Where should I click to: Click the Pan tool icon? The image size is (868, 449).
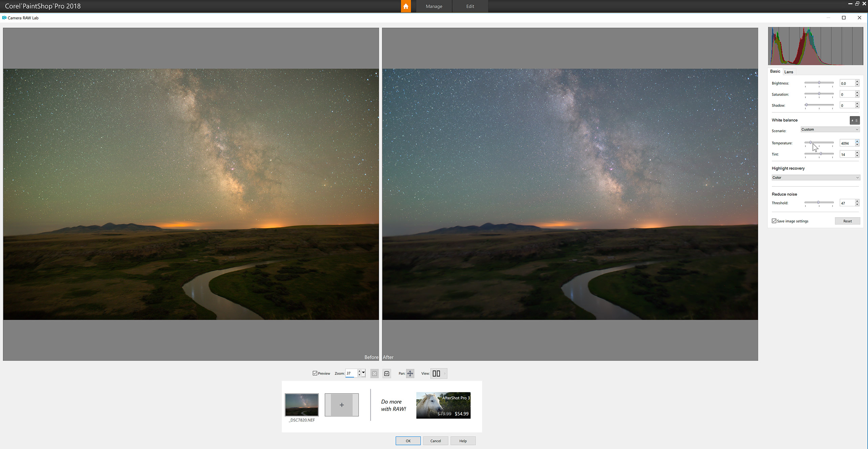[x=410, y=373]
